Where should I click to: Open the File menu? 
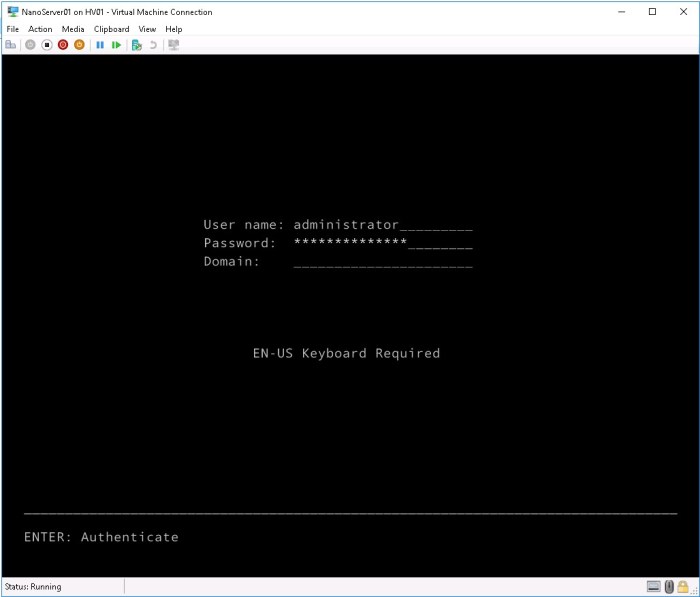click(13, 29)
